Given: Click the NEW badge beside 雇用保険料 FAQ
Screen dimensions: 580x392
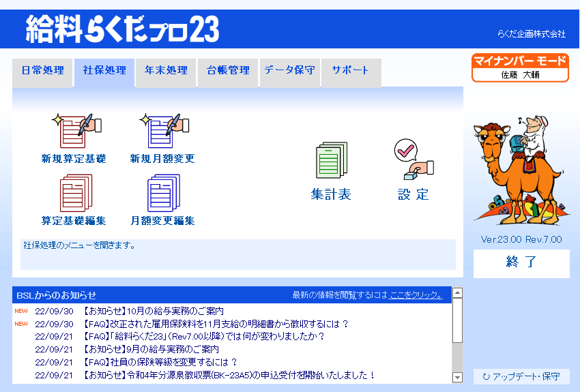Looking at the screenshot, I should click(21, 324).
